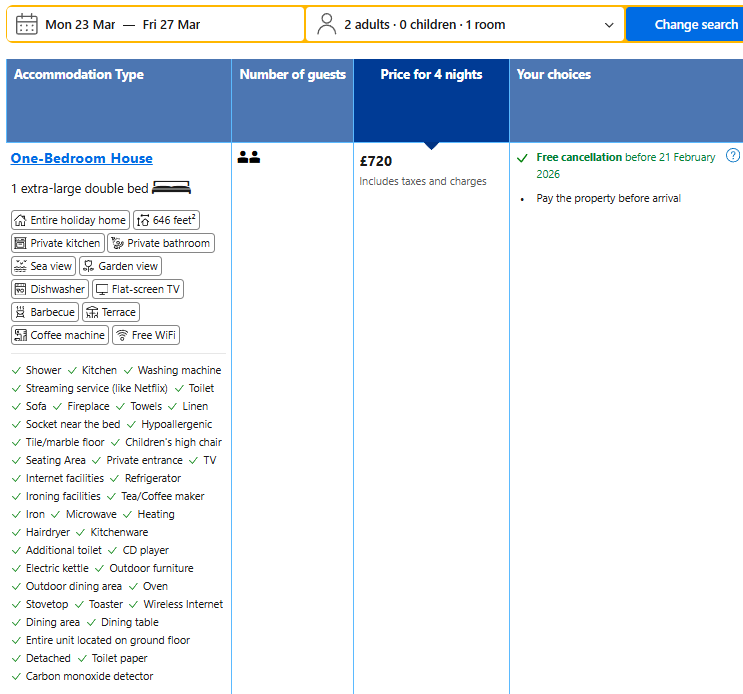Click the Price for 4 nights header
Image resolution: width=743 pixels, height=694 pixels.
click(x=431, y=75)
